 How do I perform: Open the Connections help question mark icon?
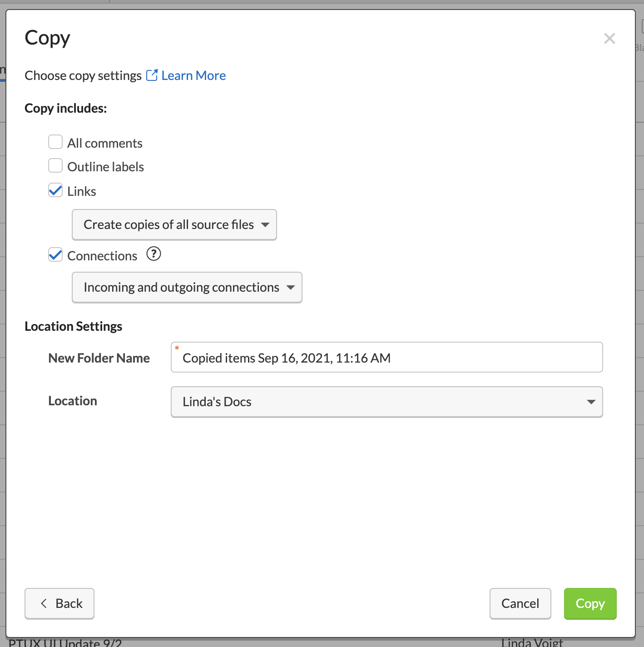click(x=154, y=254)
